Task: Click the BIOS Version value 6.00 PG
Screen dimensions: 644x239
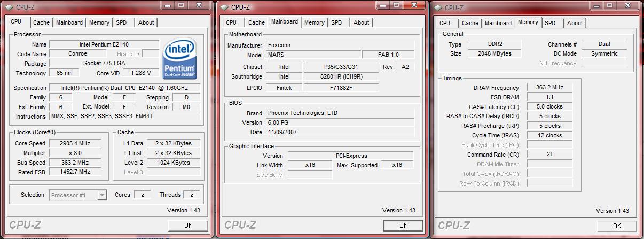Action: pos(340,122)
